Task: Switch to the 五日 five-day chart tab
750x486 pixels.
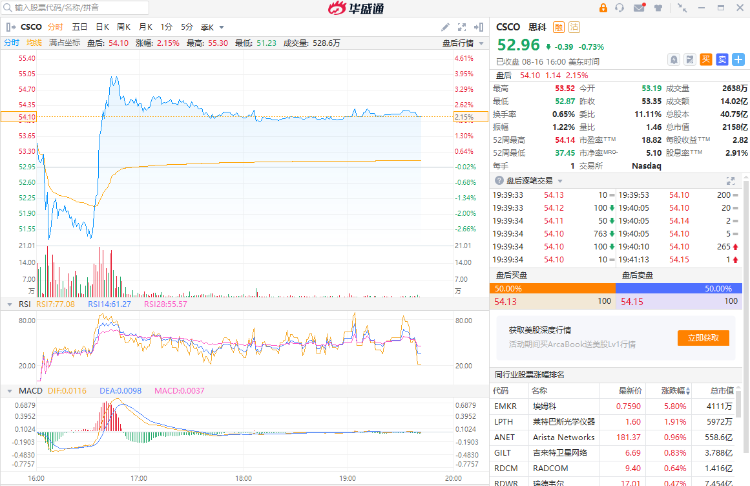Action: point(80,26)
